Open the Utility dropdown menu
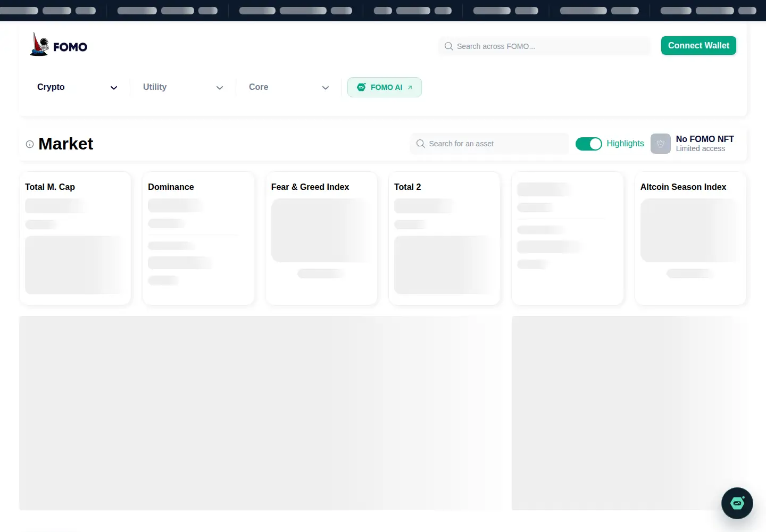This screenshot has width=766, height=532. [x=183, y=87]
